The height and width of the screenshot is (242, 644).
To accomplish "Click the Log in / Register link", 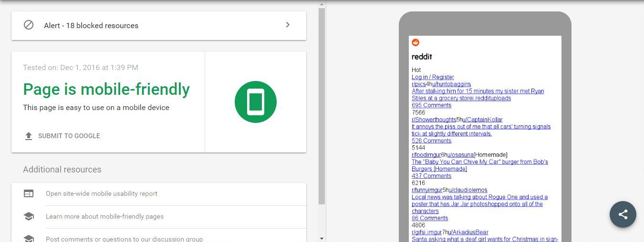I will pyautogui.click(x=433, y=77).
